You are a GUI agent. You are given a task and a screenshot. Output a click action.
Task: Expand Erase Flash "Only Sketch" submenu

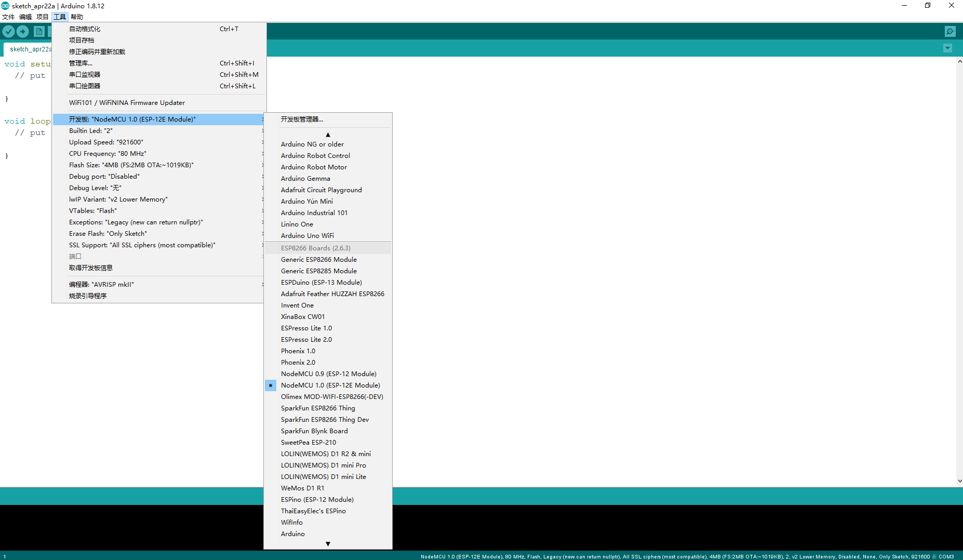[x=159, y=234]
